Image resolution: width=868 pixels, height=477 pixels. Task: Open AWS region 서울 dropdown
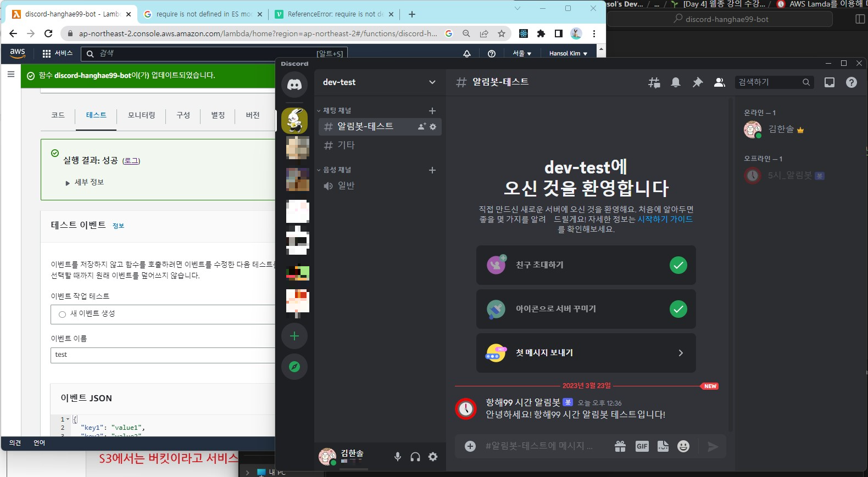(521, 53)
